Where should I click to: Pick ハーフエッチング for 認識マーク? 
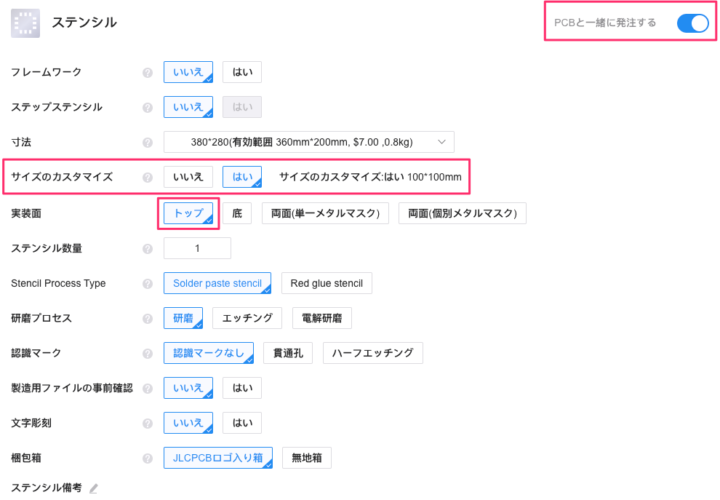point(373,353)
